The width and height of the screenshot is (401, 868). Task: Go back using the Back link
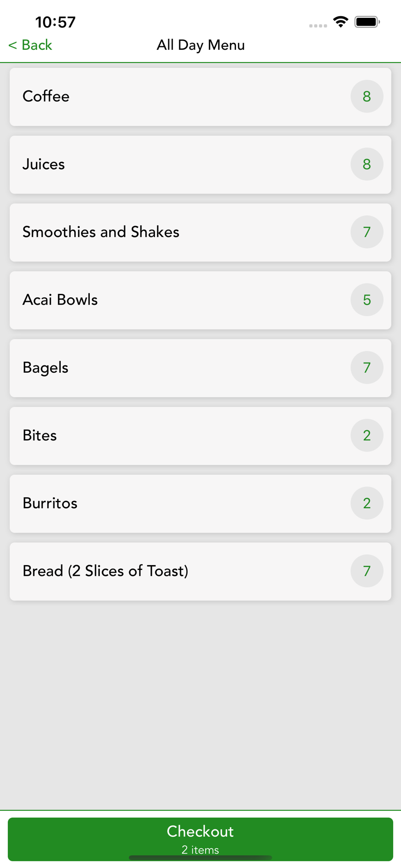tap(30, 45)
